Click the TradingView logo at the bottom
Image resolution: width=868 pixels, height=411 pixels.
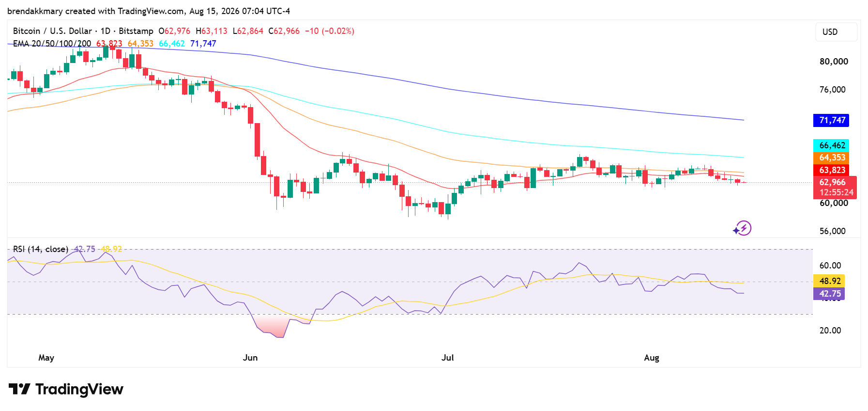66,389
